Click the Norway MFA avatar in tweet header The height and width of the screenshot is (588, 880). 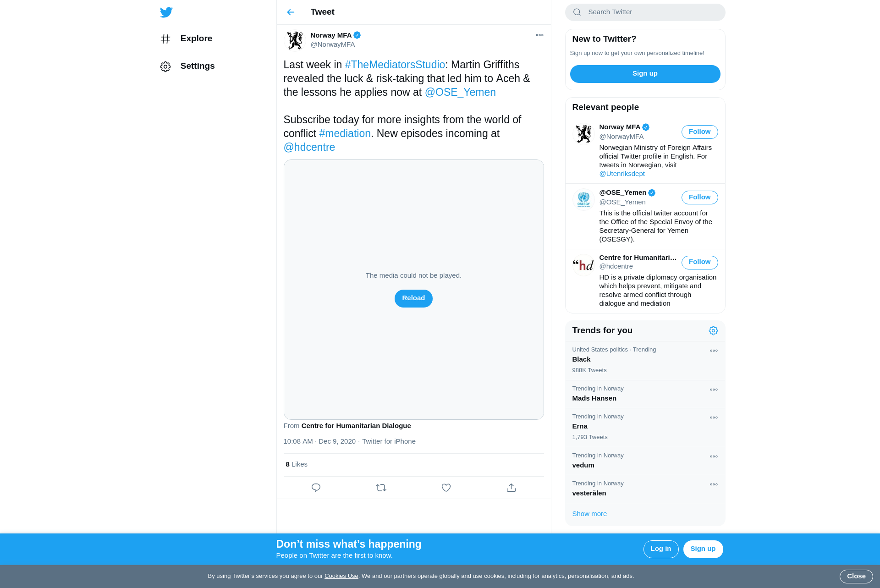pos(295,40)
